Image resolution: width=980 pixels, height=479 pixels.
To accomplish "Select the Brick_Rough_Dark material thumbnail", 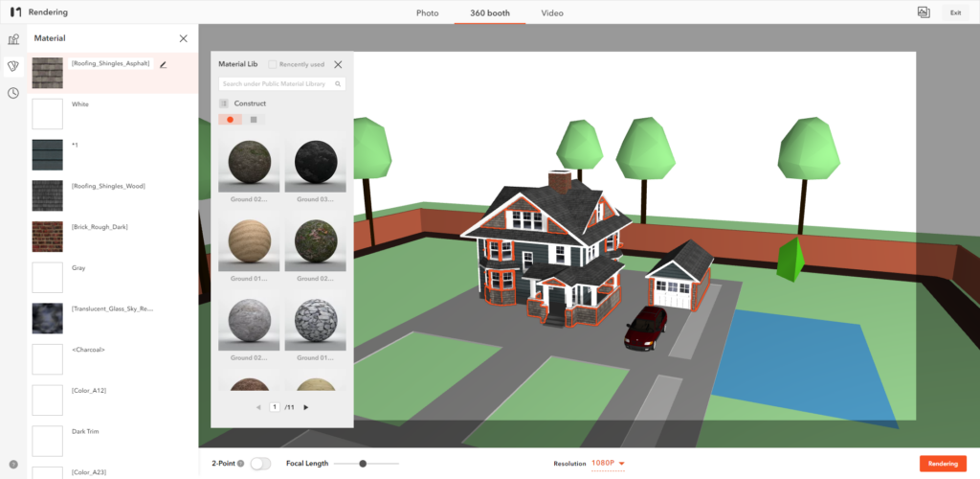I will [x=47, y=236].
